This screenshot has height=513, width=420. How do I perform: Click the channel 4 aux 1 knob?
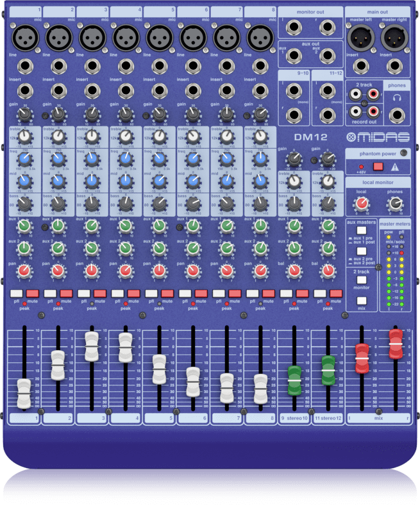click(125, 226)
